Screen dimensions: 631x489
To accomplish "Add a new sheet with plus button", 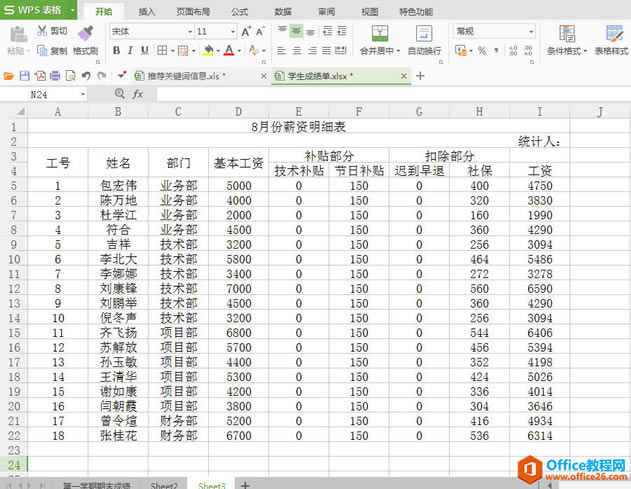I will (245, 485).
